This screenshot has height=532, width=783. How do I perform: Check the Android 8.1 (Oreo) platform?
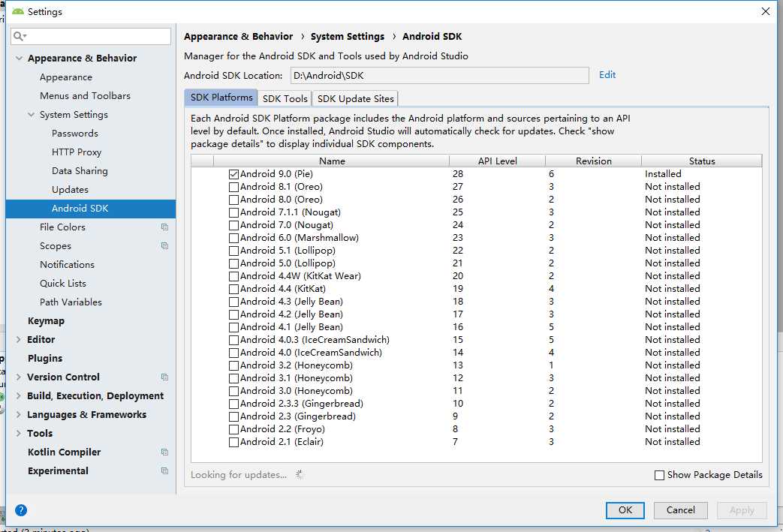pos(234,187)
